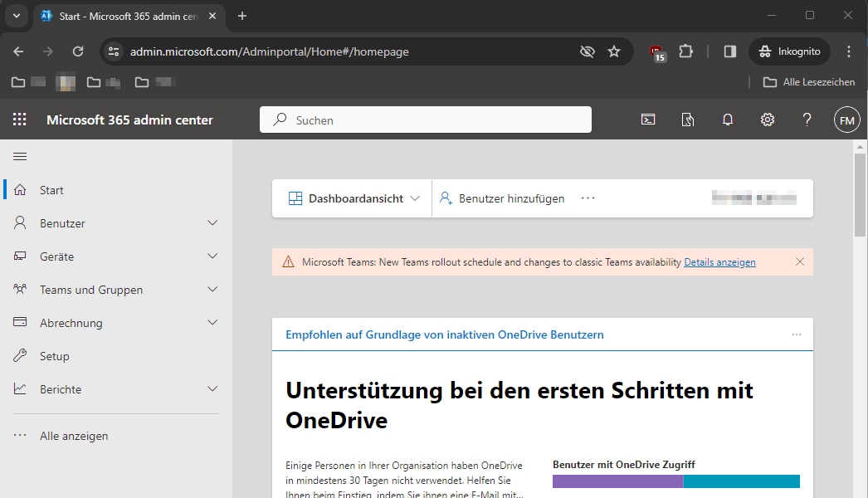Reload the page
The image size is (868, 498).
(x=78, y=51)
